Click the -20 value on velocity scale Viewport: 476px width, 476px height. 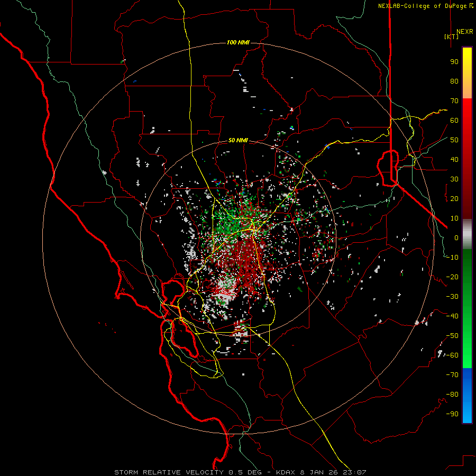(452, 277)
